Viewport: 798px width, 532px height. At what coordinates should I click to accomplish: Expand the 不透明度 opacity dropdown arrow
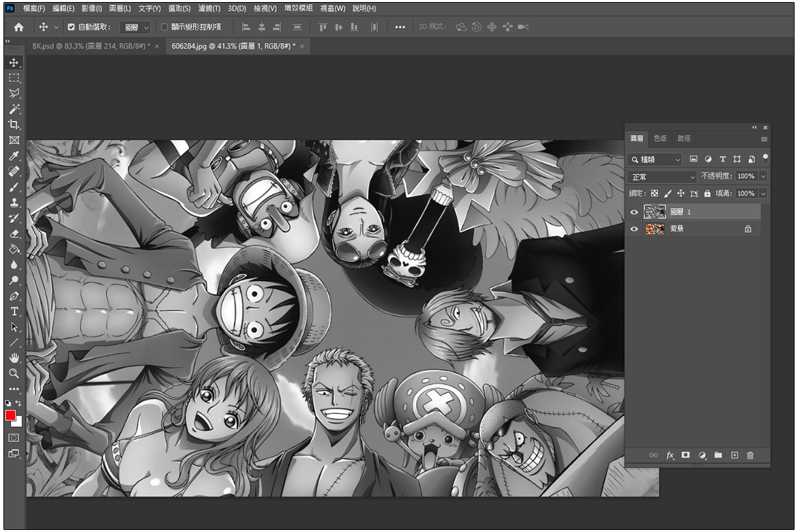click(x=763, y=177)
